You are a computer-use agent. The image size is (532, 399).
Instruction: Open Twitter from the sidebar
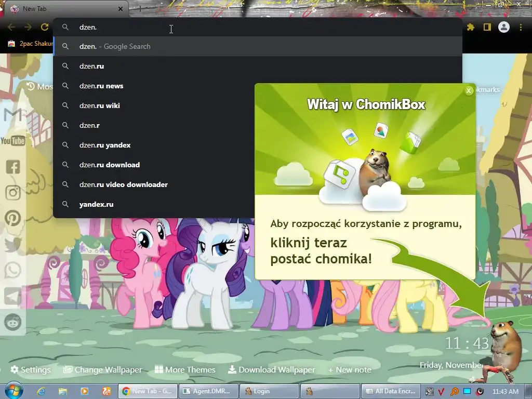[x=13, y=244]
